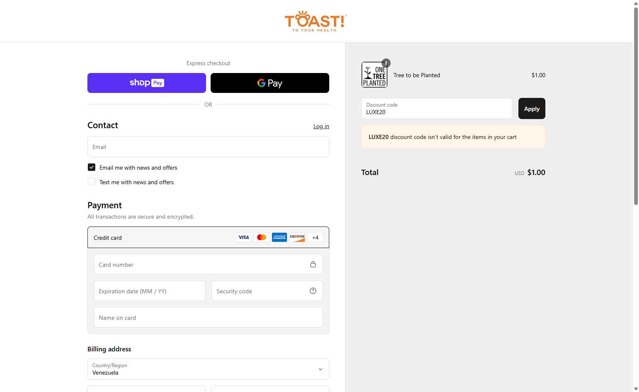
Task: Click the American Express icon
Action: click(x=279, y=237)
